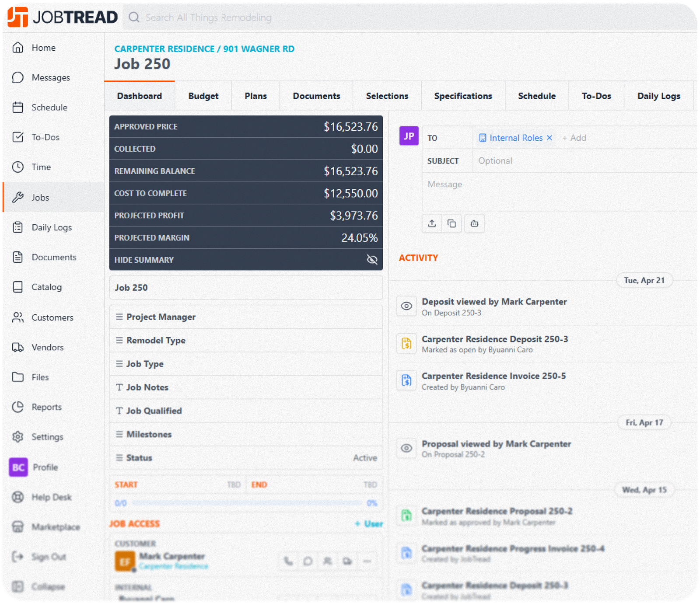Click the upload attachment icon below message
This screenshot has height=603, width=700.
coord(432,223)
